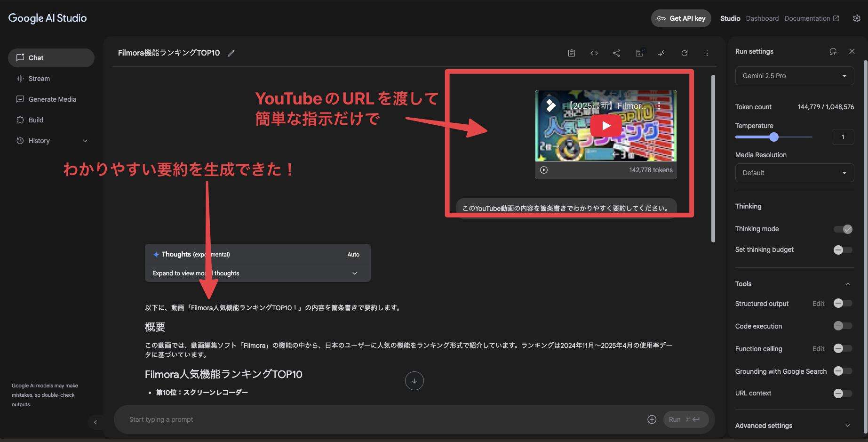Screen dimensions: 868x442
Task: Expand Advanced settings section
Action: (795, 426)
